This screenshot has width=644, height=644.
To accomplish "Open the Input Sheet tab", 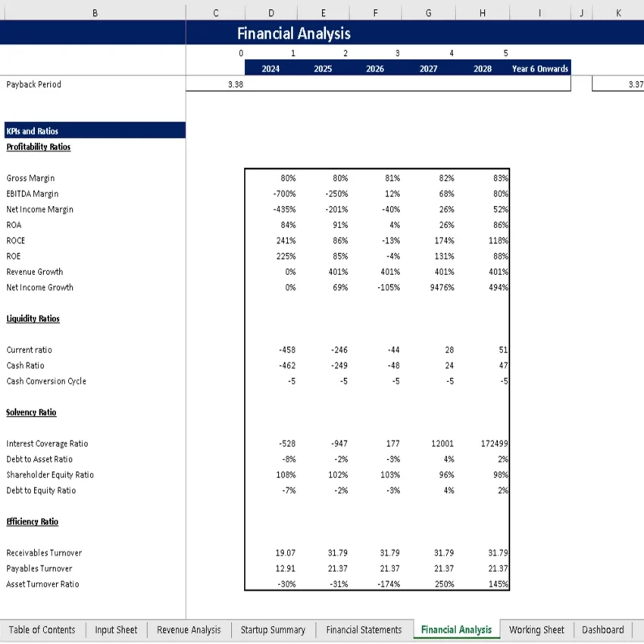I will (116, 630).
